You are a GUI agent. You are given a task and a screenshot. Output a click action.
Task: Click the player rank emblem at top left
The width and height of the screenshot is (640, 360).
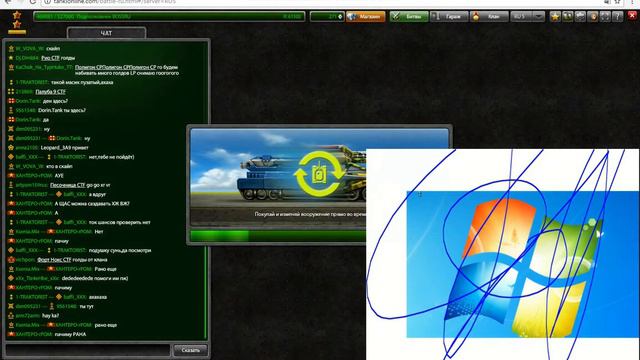click(17, 22)
